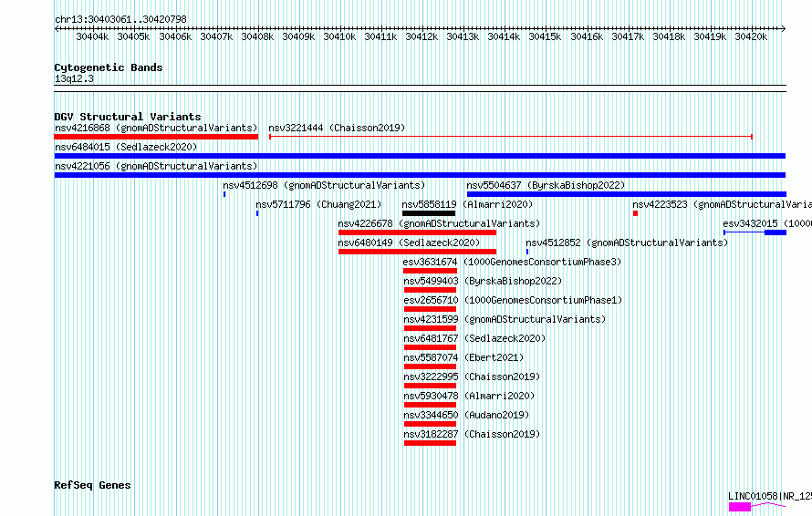Select the red bar under nsv4216868
The width and height of the screenshot is (812, 516).
click(156, 137)
